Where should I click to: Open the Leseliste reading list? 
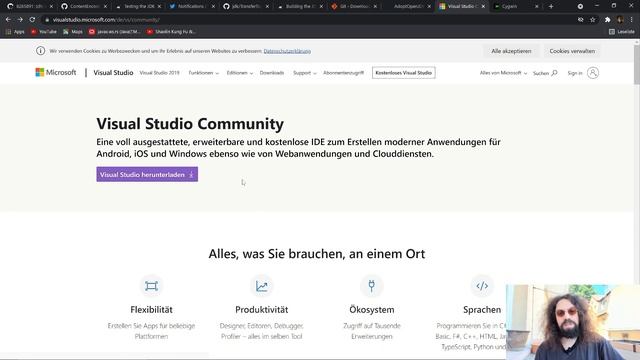(x=622, y=31)
